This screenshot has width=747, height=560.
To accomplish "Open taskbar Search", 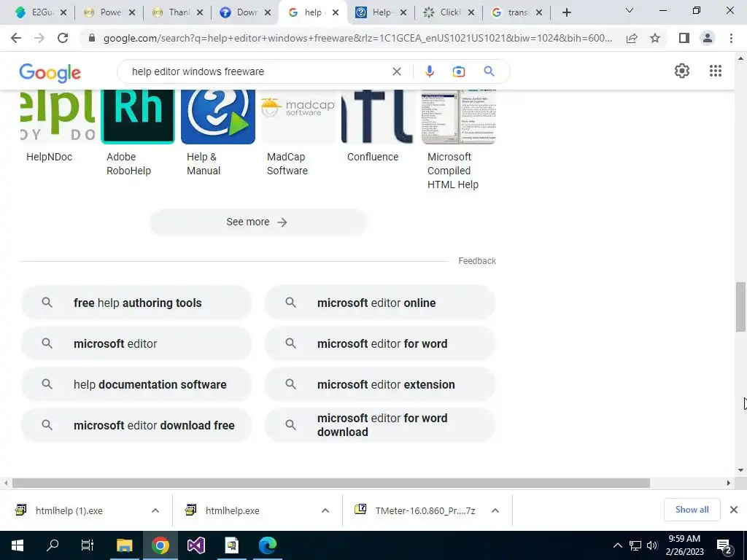I will pos(53,545).
